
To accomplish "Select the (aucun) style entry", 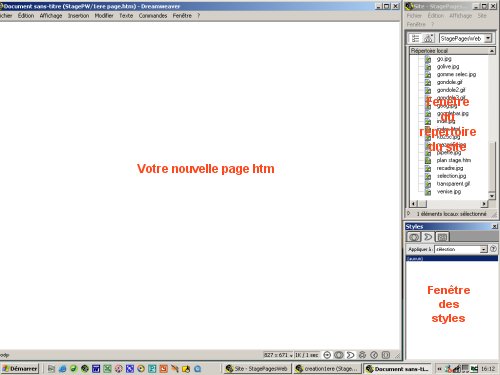I will [x=452, y=258].
